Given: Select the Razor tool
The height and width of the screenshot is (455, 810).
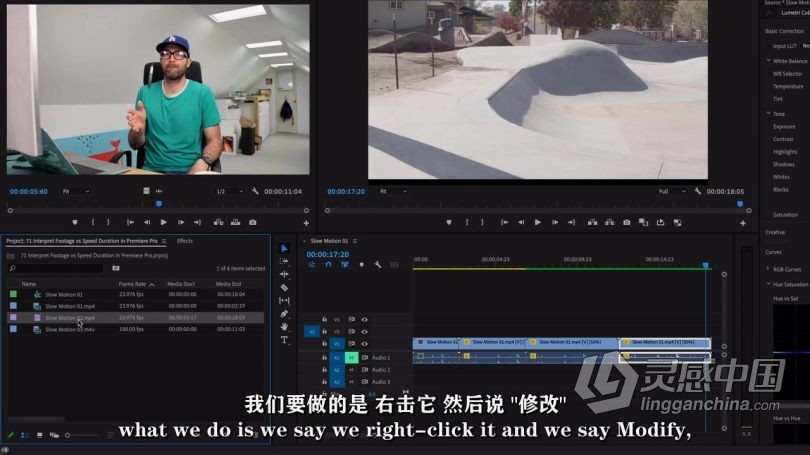Looking at the screenshot, I should [284, 288].
